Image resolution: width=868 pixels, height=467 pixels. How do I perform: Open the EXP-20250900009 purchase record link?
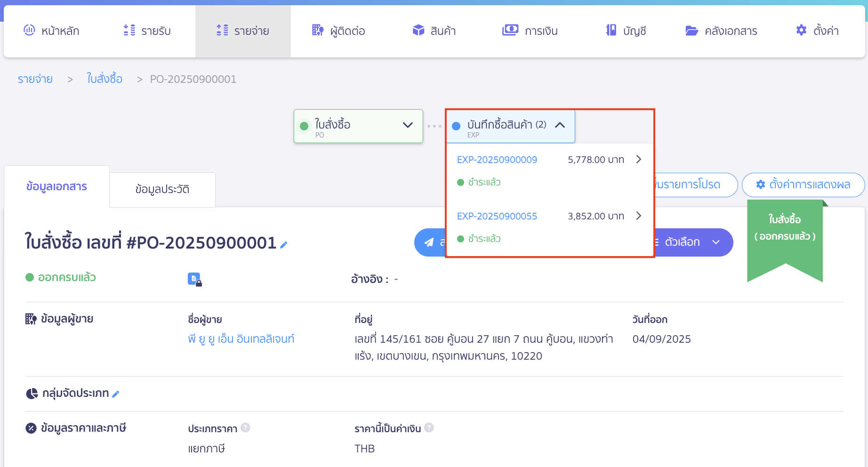[x=497, y=160]
